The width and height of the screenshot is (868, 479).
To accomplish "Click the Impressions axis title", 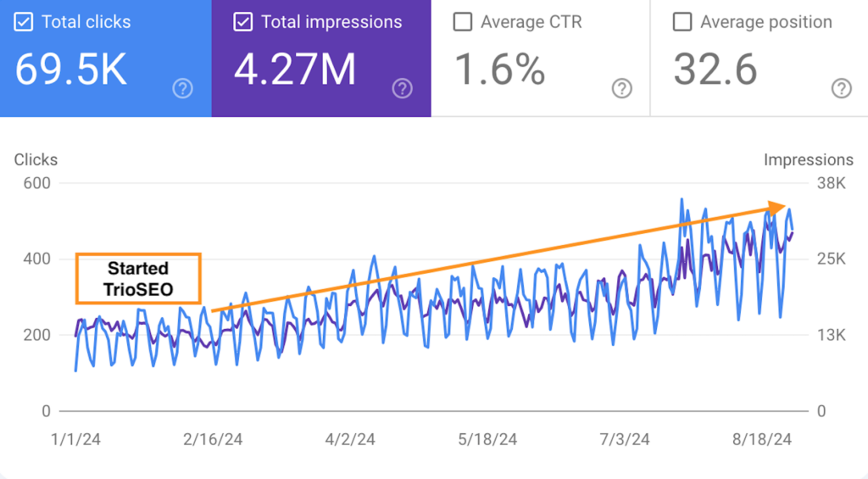I will (808, 159).
